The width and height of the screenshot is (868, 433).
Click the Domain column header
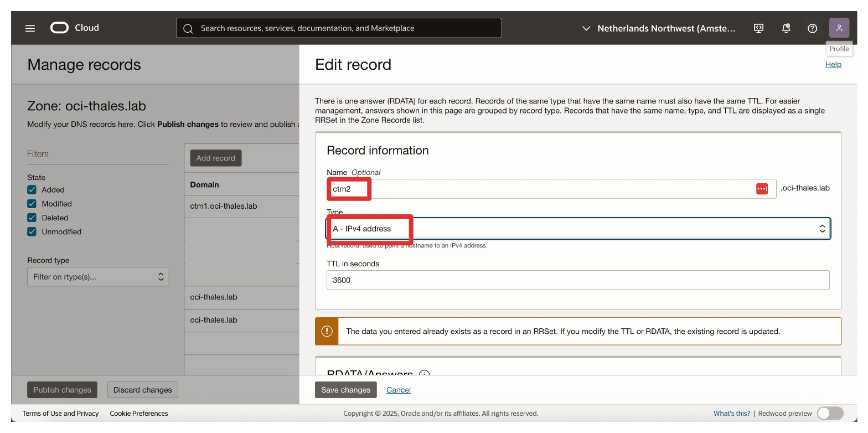pos(205,184)
